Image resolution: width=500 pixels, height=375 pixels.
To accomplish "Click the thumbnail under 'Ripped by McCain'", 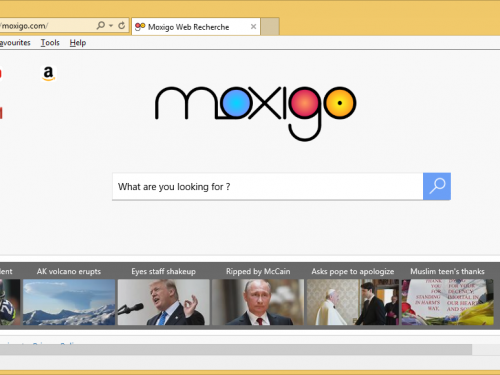I will point(258,302).
